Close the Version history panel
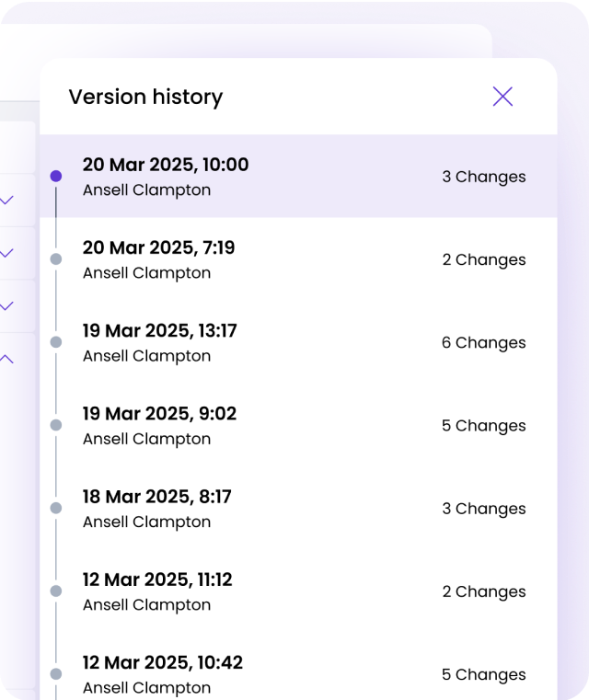Viewport: 589px width, 700px height. (502, 97)
